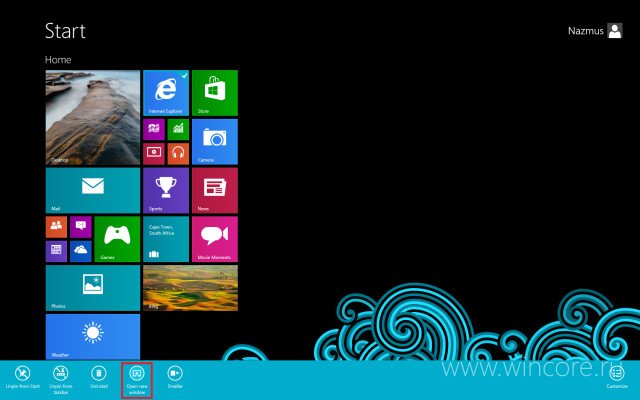Open the small People tile
Viewport: 640px width, 400px height.
[56, 227]
